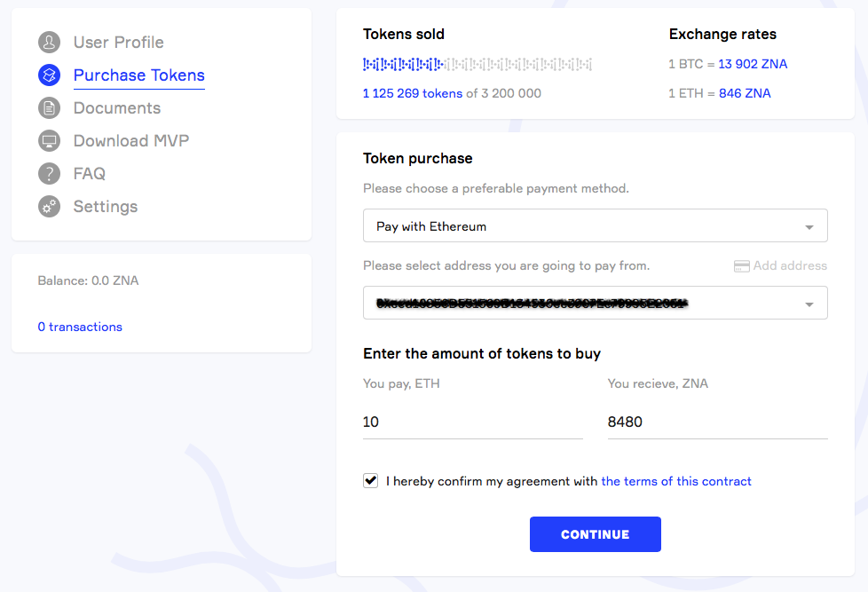The width and height of the screenshot is (868, 592).
Task: Click the Tokens sold progress bar
Action: click(x=477, y=64)
